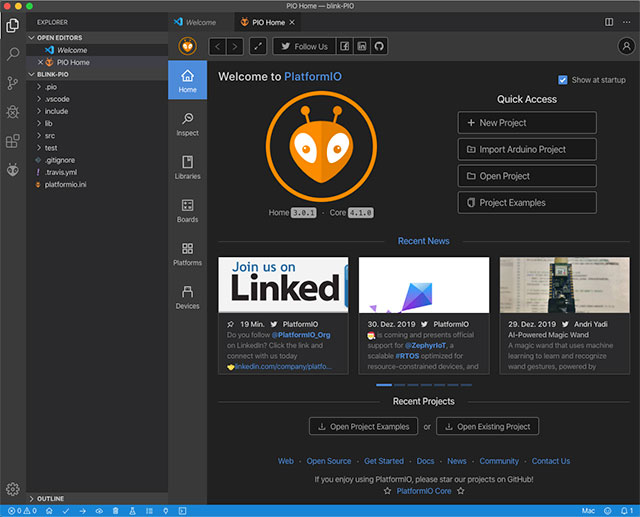Select the PIO Home editor tab

pyautogui.click(x=267, y=21)
